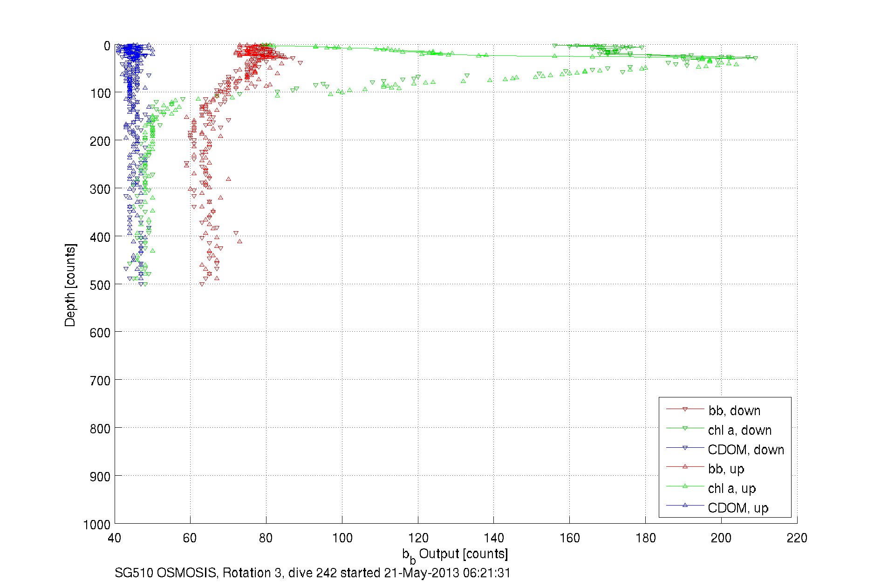Click the blue down-triangle marker in legend

tap(685, 448)
